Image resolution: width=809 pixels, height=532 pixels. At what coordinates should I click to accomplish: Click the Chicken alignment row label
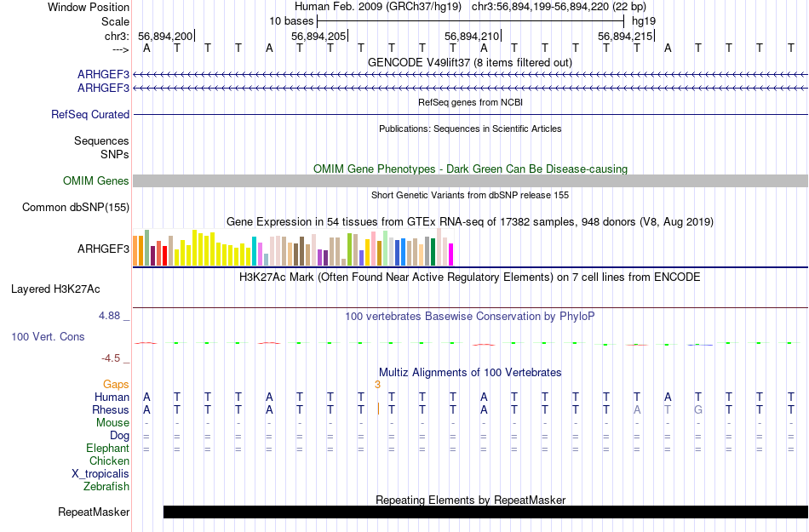click(109, 460)
